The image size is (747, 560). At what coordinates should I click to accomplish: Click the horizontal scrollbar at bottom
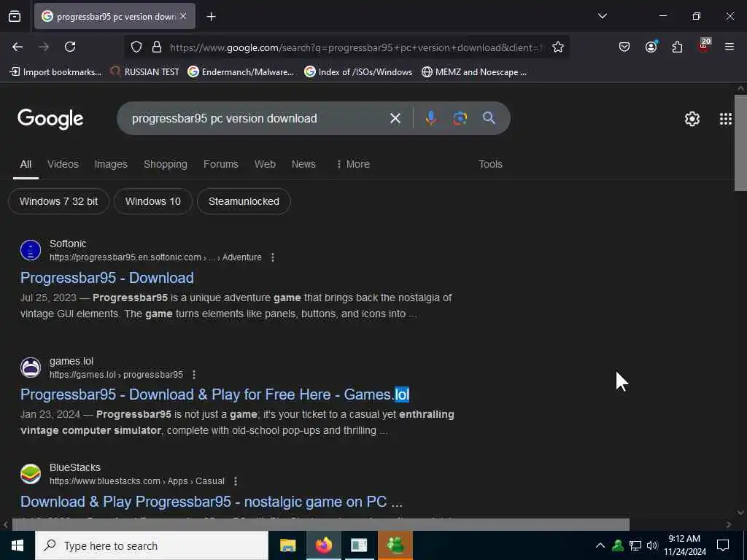click(x=321, y=525)
